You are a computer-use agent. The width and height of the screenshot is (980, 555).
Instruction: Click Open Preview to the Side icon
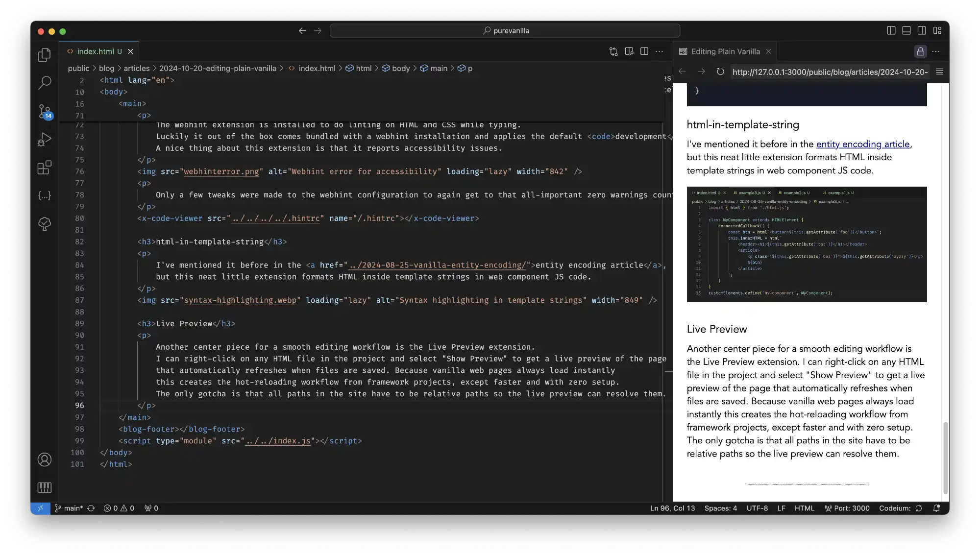point(629,51)
